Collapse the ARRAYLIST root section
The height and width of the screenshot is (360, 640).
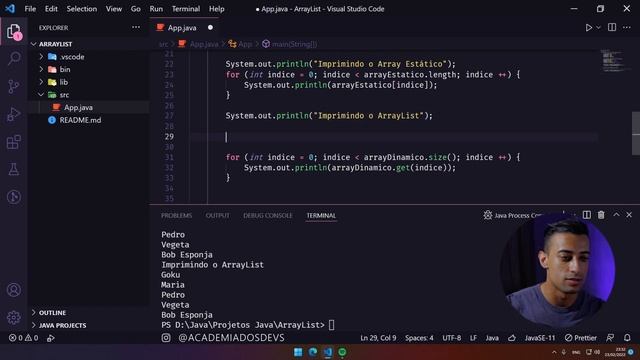click(89, 44)
